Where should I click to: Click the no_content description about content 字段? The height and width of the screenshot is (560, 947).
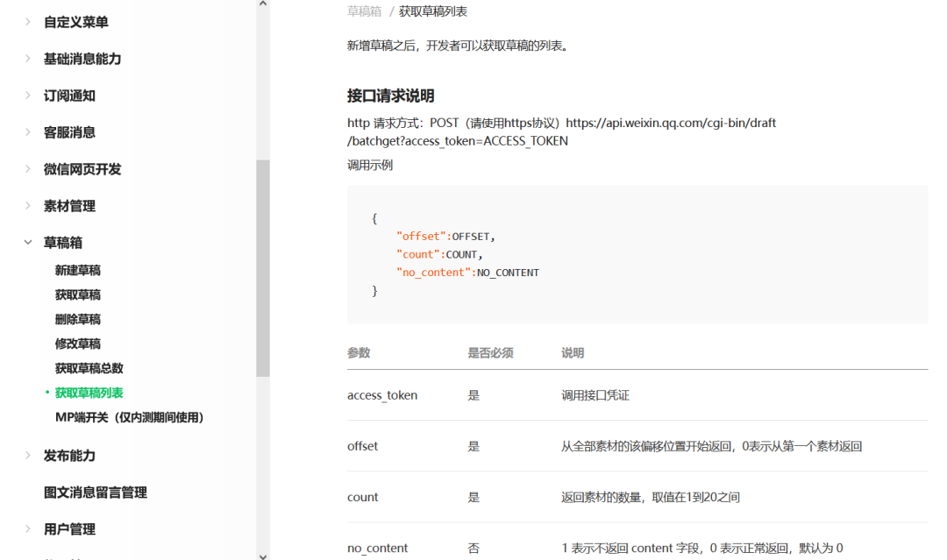coord(701,548)
